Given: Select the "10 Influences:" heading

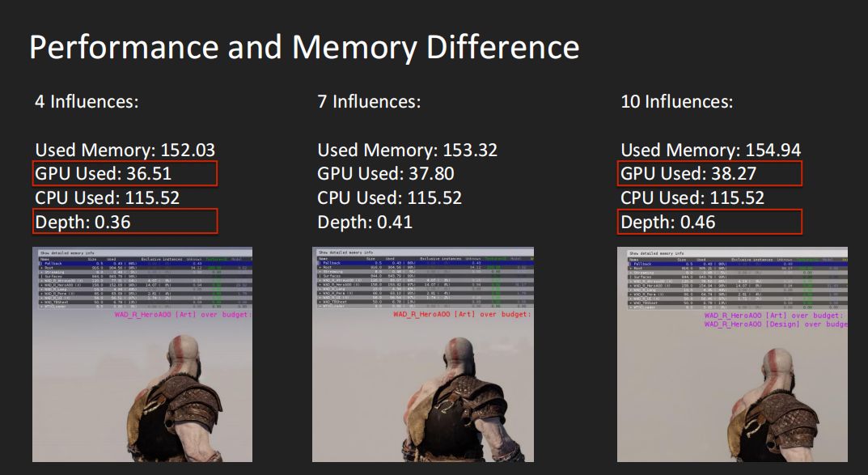Looking at the screenshot, I should (676, 101).
